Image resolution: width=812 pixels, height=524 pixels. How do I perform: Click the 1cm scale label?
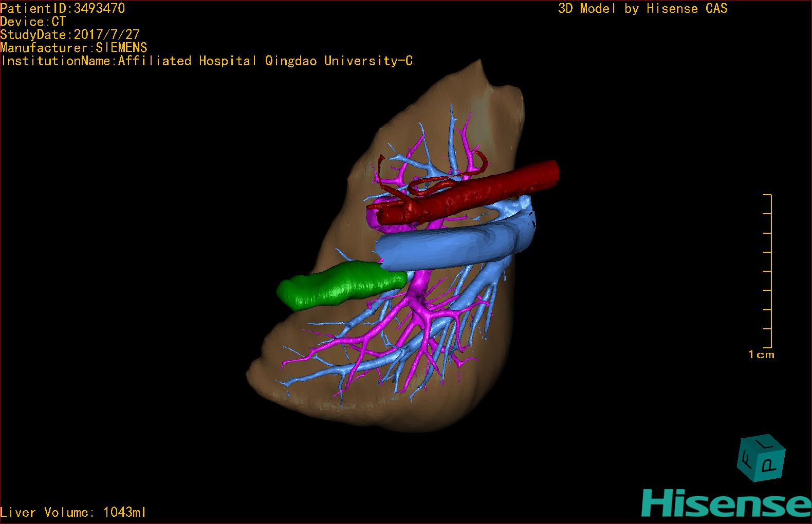coord(761,354)
